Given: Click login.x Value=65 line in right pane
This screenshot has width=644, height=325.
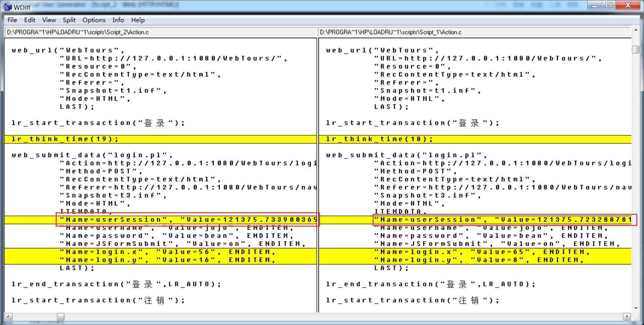Looking at the screenshot, I should [482, 252].
